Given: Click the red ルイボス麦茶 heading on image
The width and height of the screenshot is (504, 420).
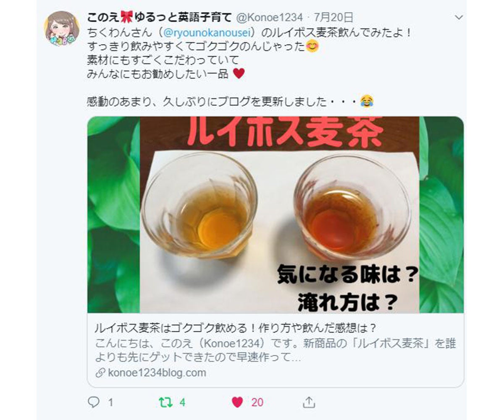Looking at the screenshot, I should tap(286, 132).
